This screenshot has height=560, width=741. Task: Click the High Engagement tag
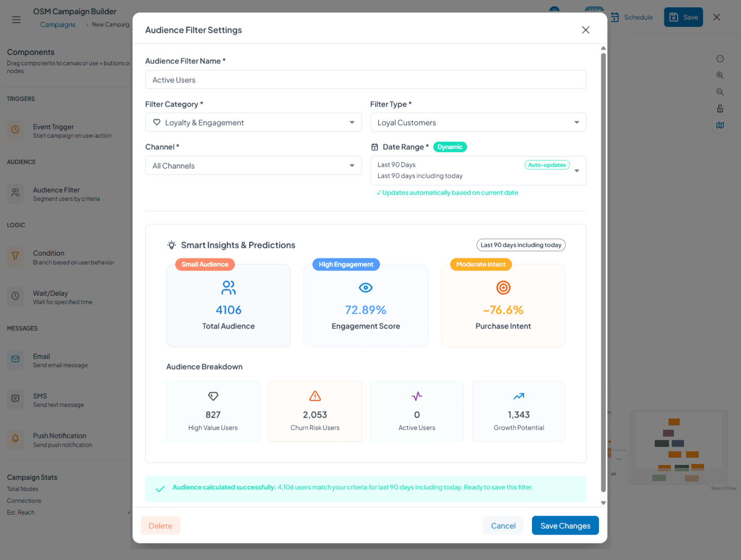(x=346, y=264)
